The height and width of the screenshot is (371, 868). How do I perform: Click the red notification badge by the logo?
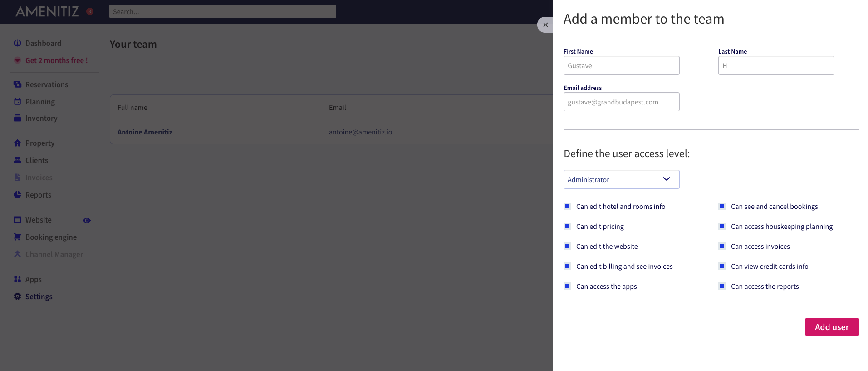(x=90, y=11)
